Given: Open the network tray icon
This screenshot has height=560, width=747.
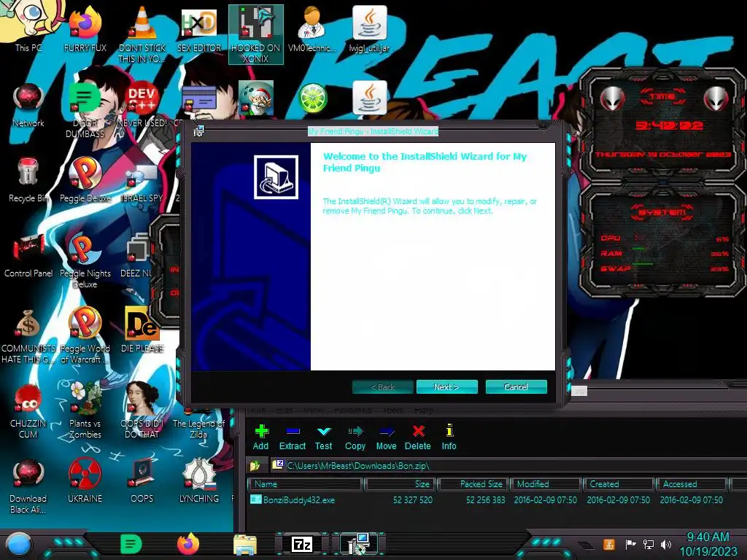Looking at the screenshot, I should pos(649,544).
